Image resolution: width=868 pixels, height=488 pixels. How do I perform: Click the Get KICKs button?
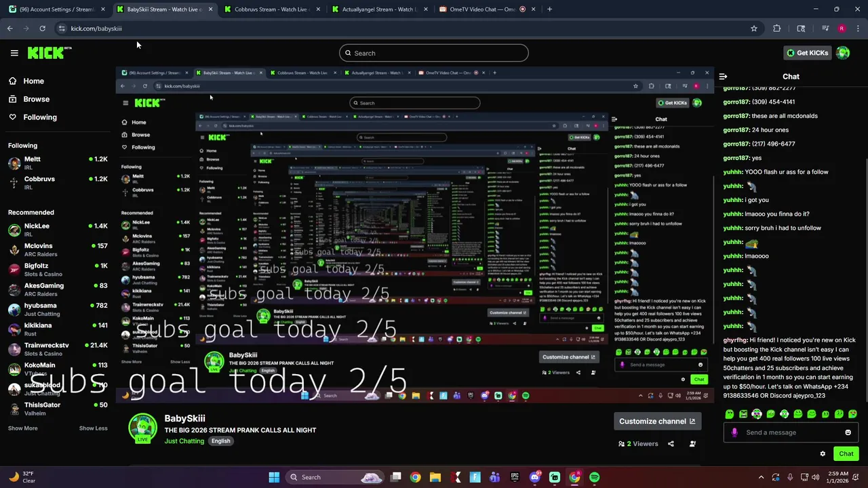(806, 53)
